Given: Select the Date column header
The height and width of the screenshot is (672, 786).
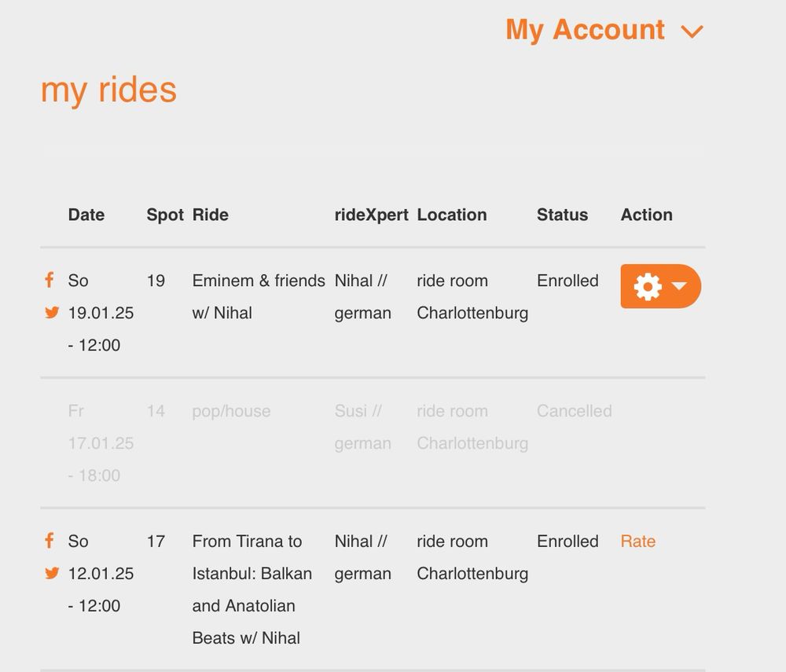Looking at the screenshot, I should point(86,215).
